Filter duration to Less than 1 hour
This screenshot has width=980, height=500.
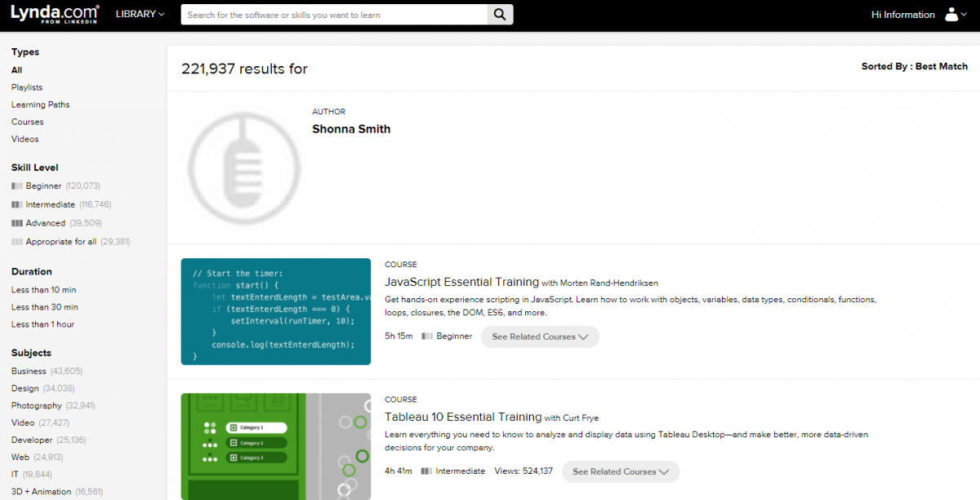point(43,324)
